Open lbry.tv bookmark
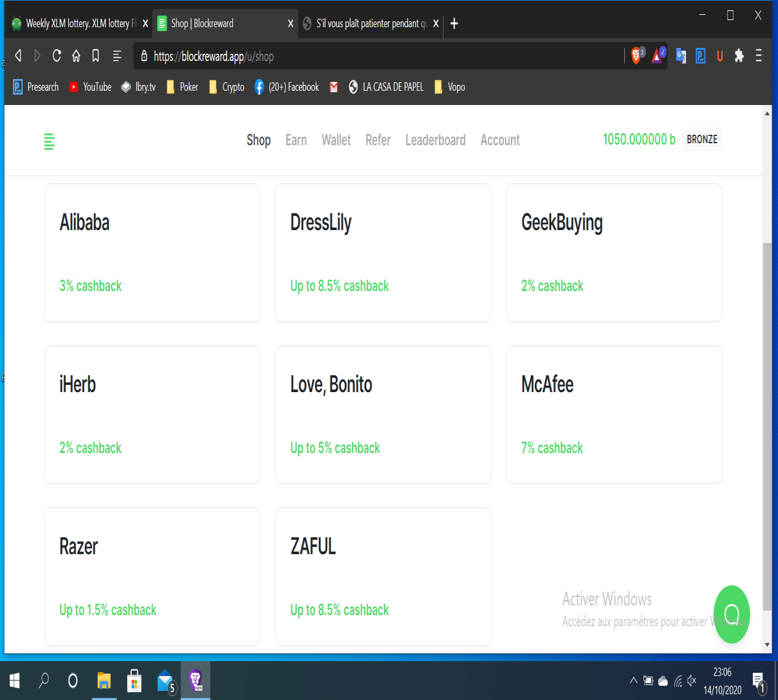Screen dimensions: 778x700 (138, 87)
